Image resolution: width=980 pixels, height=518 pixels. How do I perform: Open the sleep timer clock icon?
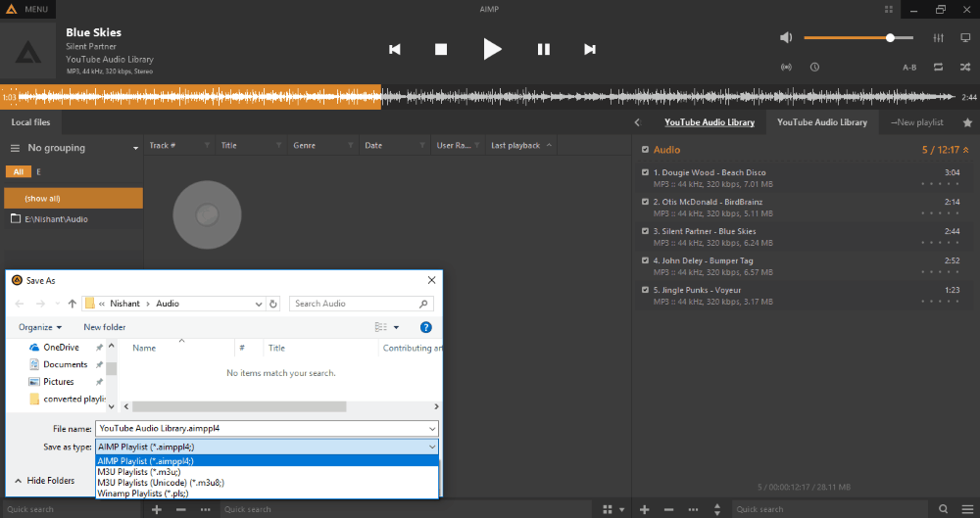pos(814,67)
